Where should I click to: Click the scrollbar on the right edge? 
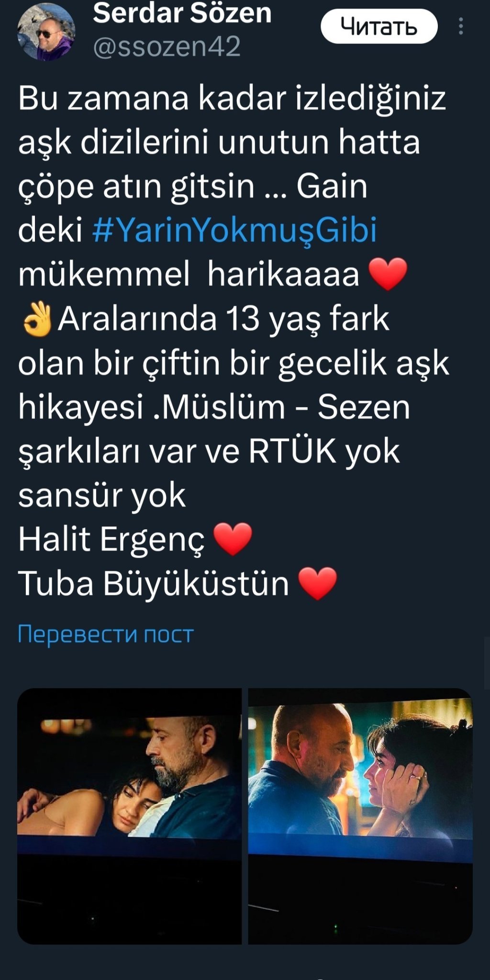(487, 663)
